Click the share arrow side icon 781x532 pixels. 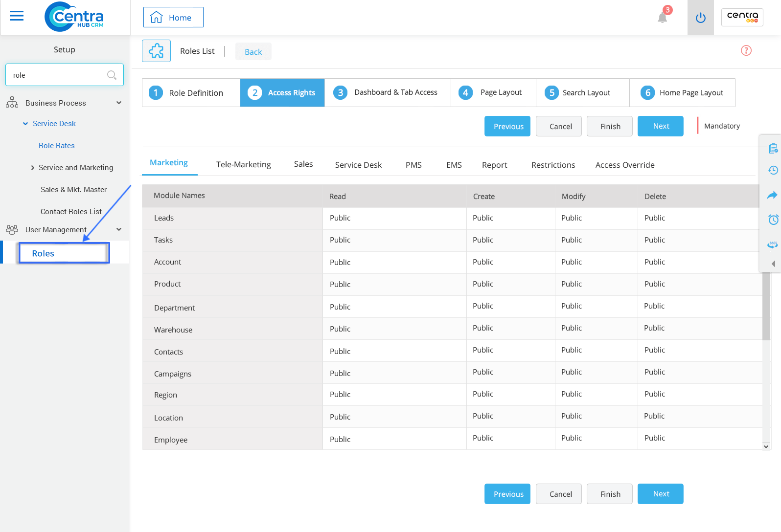click(x=772, y=195)
